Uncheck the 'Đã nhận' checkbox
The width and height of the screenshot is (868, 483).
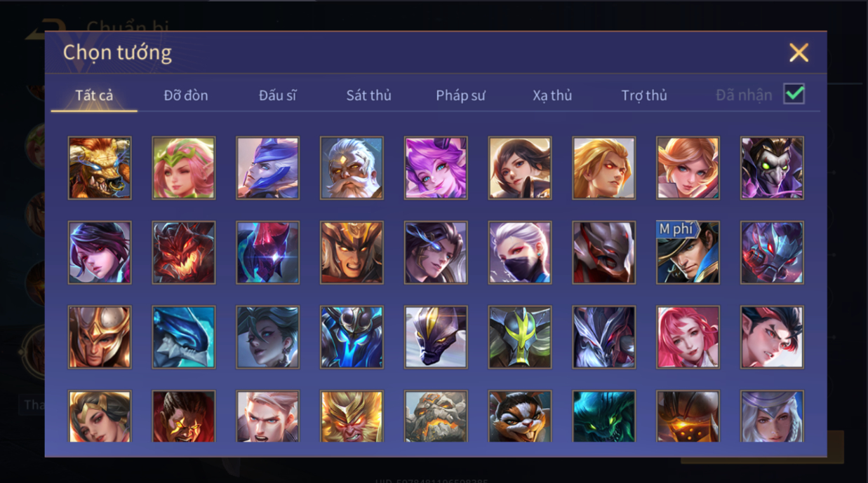(x=794, y=94)
